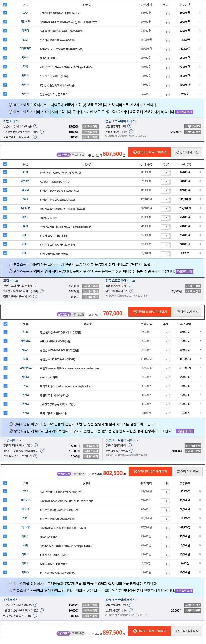Image resolution: width=206 pixels, height=644 pixels.
Task: Toggle the GIGABYTE GA-A320M-DS2 row checkbox
Action: pyautogui.click(x=5, y=500)
